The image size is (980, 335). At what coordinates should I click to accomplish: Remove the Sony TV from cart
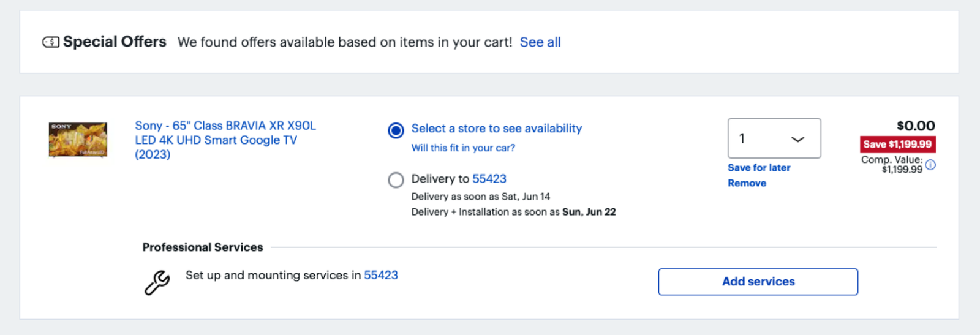pos(747,183)
